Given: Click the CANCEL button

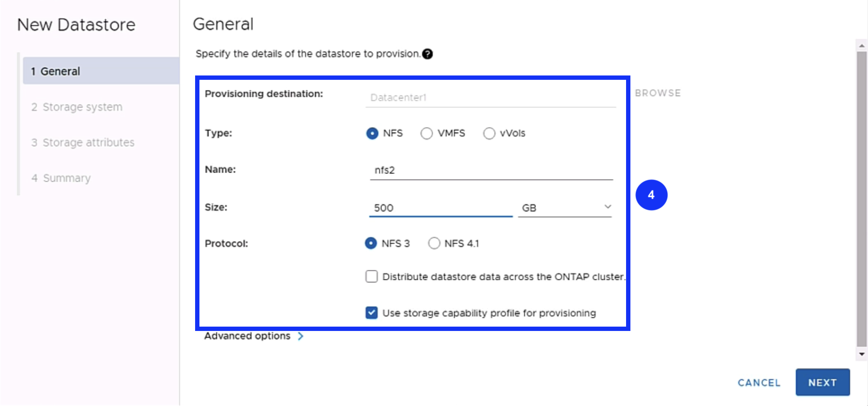Looking at the screenshot, I should click(759, 383).
